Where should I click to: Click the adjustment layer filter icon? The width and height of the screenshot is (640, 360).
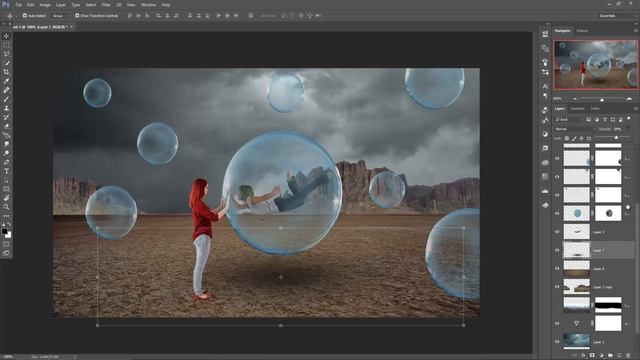[597, 120]
